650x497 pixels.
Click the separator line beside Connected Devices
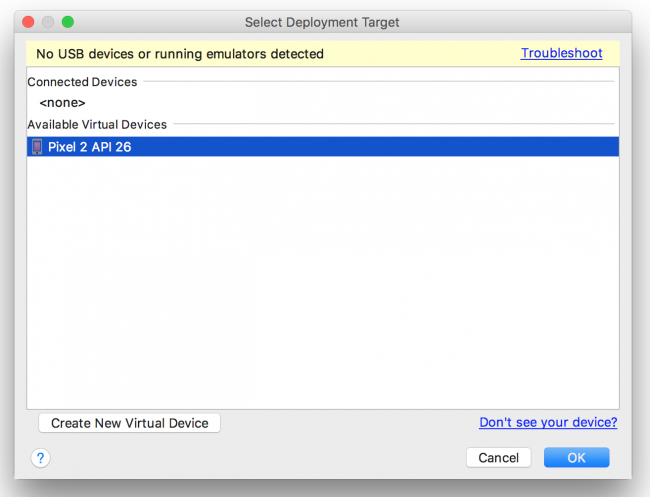(380, 82)
